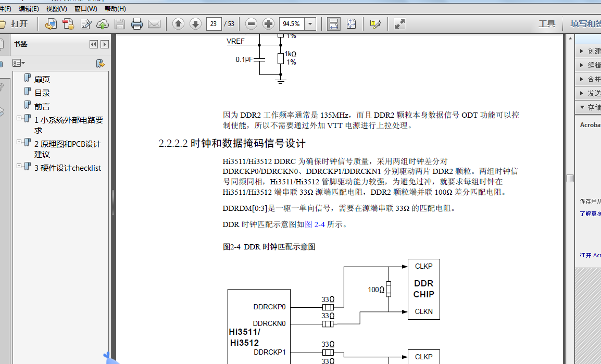The width and height of the screenshot is (601, 364).
Task: Click the 书签 panel title
Action: (21, 44)
